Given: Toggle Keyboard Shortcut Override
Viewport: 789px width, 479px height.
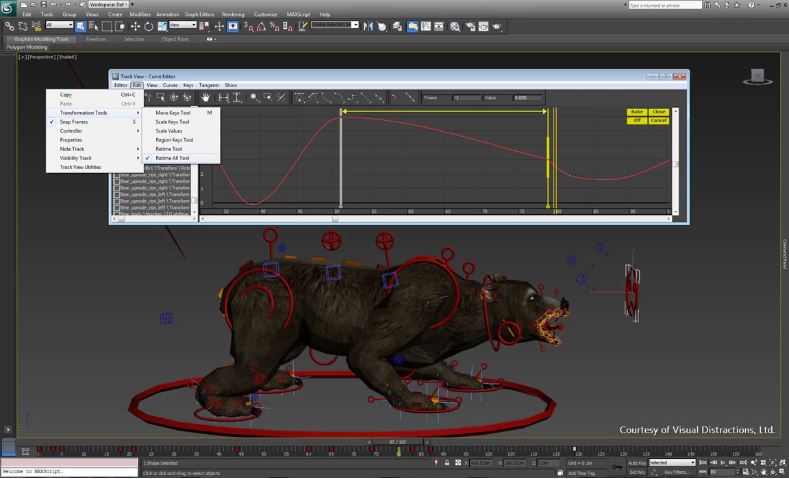Looking at the screenshot, I should [x=233, y=26].
